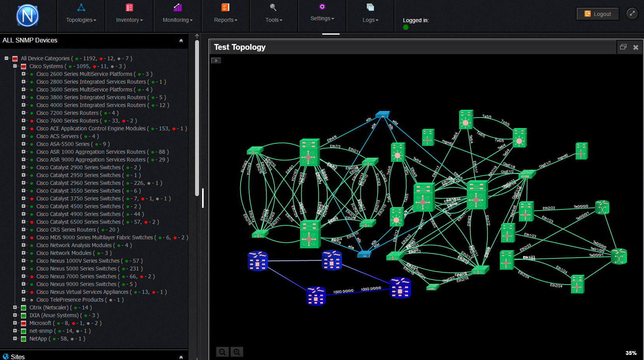Zoom in the topology map
Screen dimensions: 644x360
[237, 352]
